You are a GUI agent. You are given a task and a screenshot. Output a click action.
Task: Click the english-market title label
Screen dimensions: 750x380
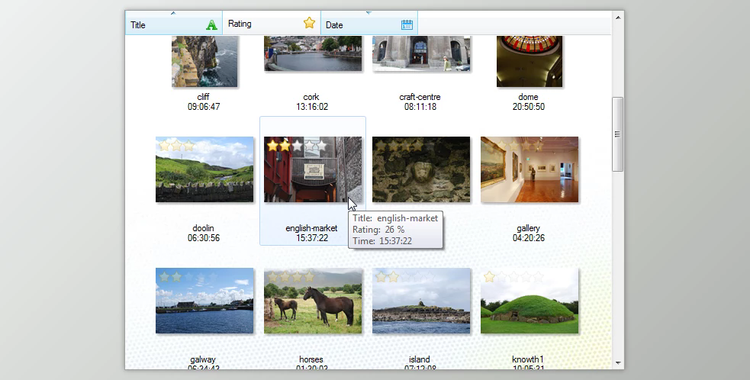point(311,228)
